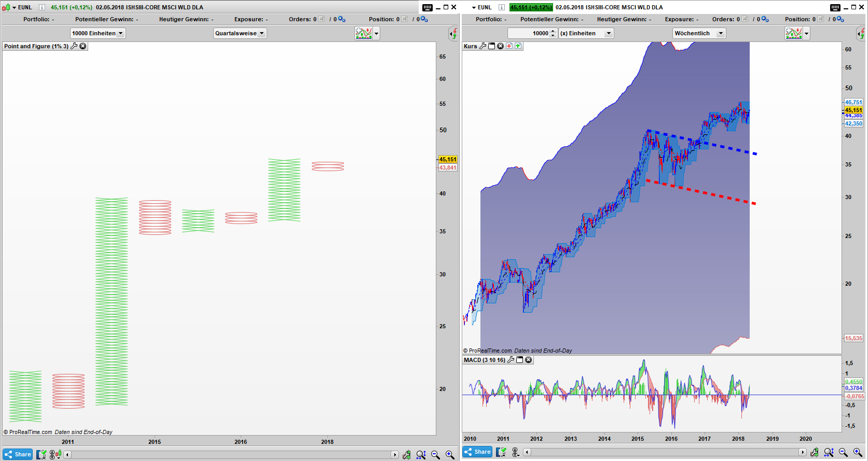
Task: Open Kurs panel settings wrench
Action: [483, 46]
